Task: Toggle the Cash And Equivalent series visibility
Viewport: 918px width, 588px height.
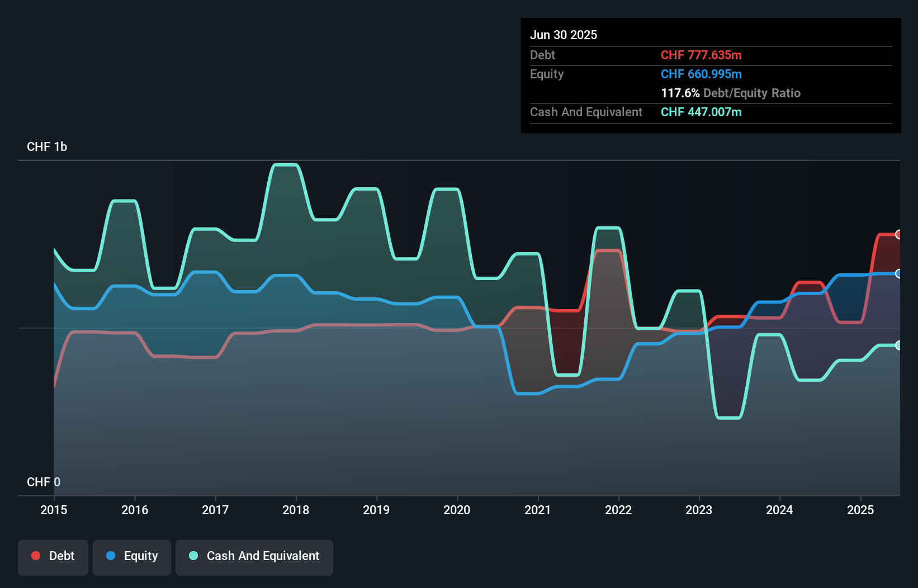Action: click(x=254, y=556)
